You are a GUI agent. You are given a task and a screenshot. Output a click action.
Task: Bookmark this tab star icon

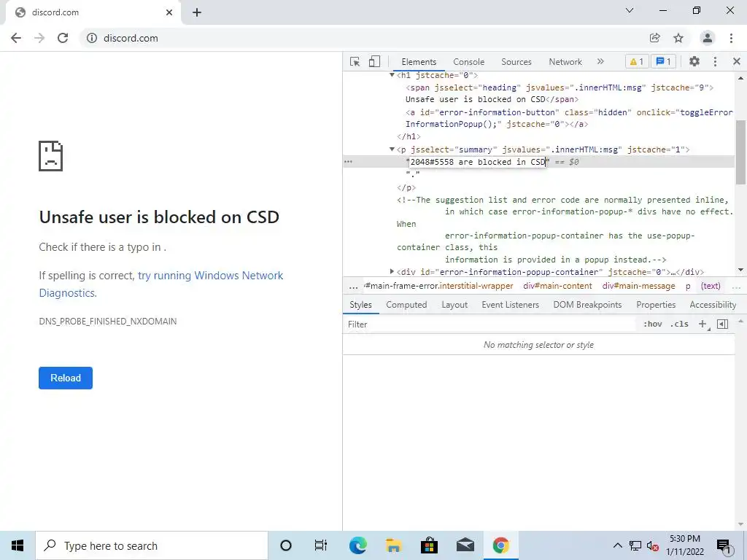tap(678, 38)
